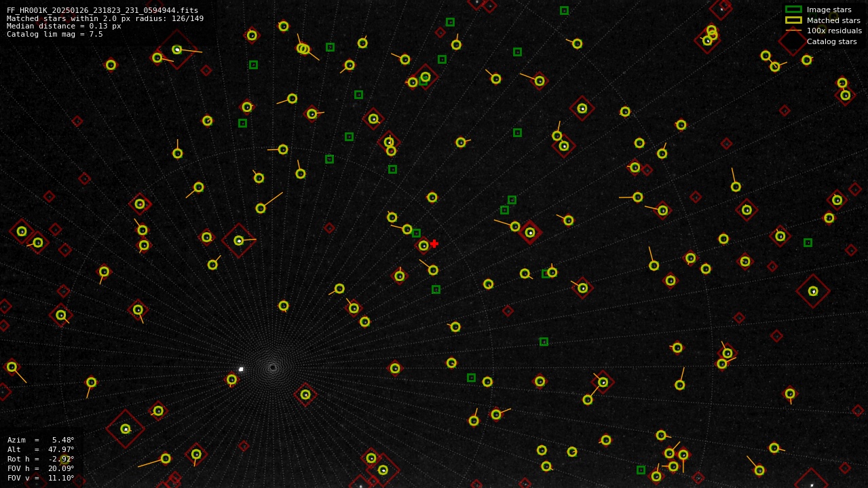Click the yellow Matched stars legend swatch
Viewport: 868px width, 488px height.
coord(793,20)
